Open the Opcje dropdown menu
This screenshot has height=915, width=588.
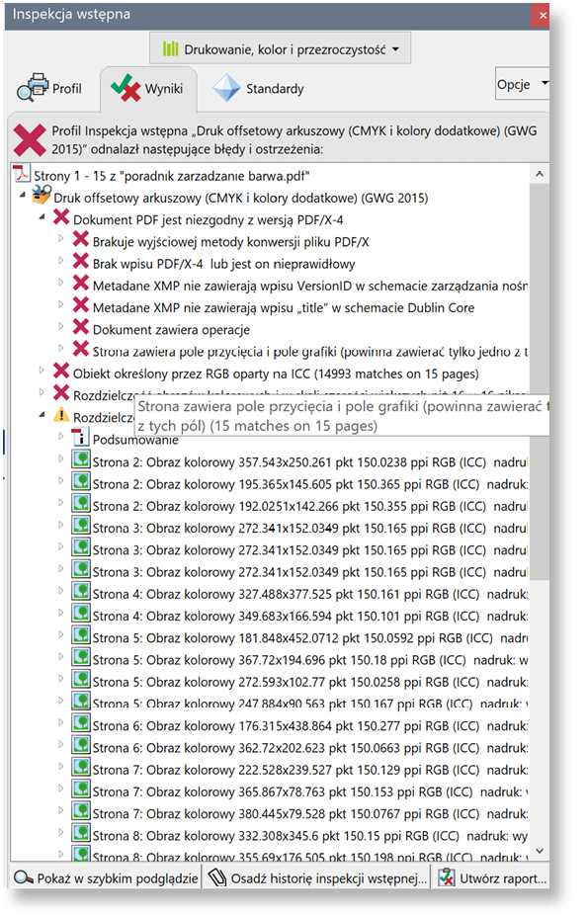coord(522,85)
